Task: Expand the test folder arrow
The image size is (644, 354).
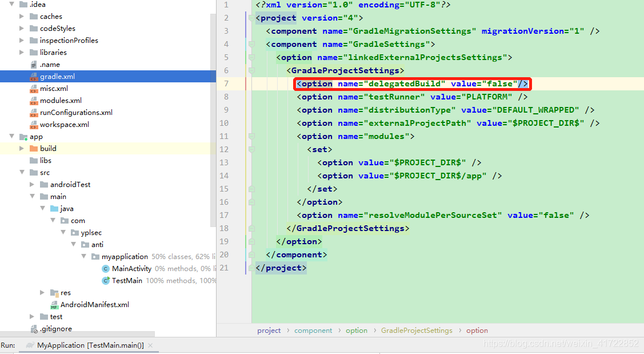Action: click(x=32, y=317)
